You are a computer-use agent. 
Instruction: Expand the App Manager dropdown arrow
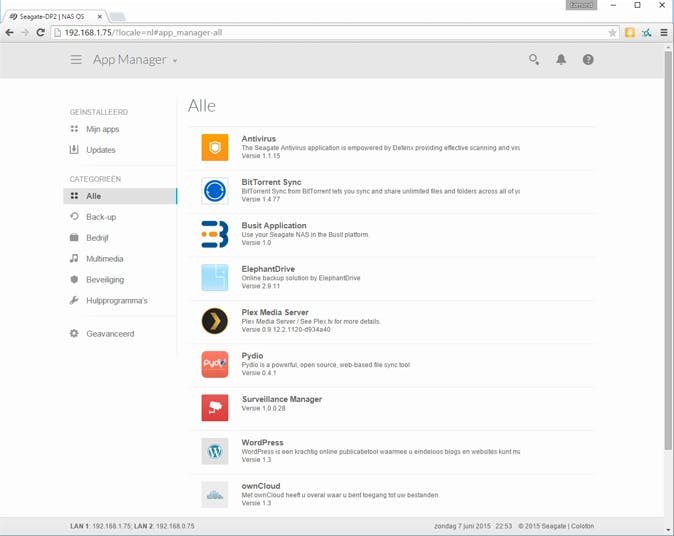pyautogui.click(x=175, y=61)
